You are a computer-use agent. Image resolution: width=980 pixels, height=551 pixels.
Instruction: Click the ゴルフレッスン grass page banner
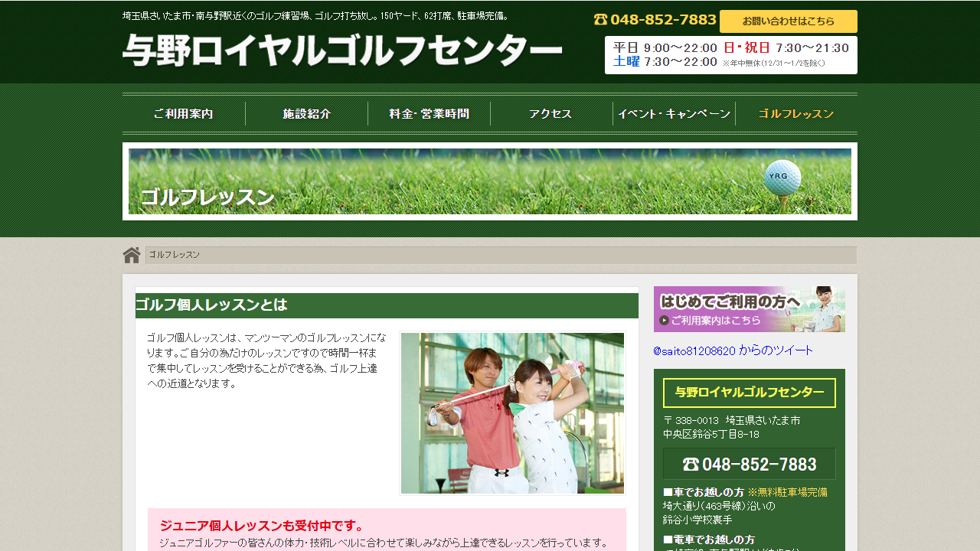coord(490,181)
